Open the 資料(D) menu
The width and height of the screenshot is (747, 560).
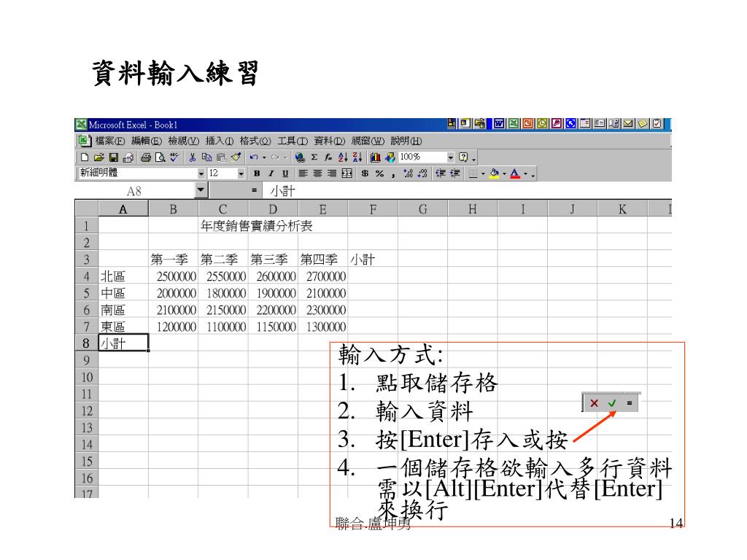(x=329, y=141)
